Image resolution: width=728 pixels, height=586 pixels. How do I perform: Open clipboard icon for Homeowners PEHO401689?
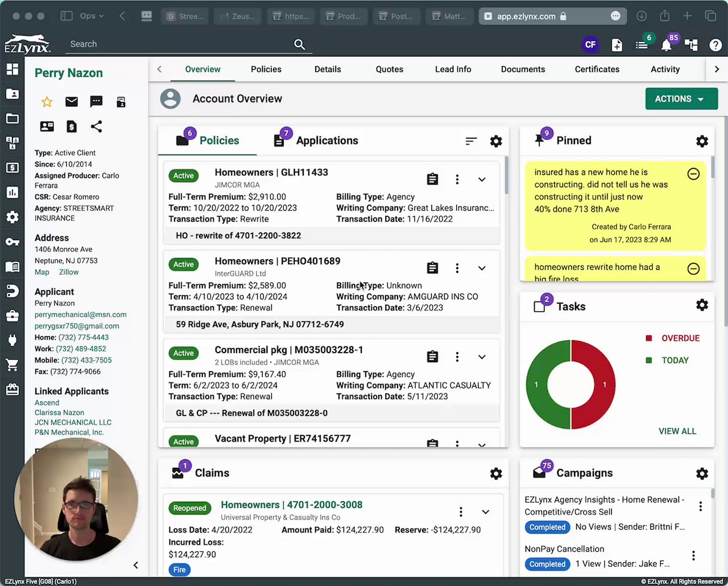pos(432,268)
